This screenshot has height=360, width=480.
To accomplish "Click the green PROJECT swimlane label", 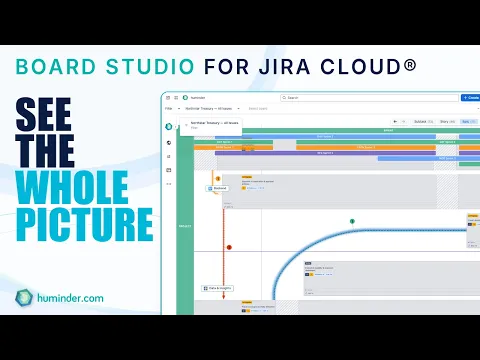I will coord(185,226).
